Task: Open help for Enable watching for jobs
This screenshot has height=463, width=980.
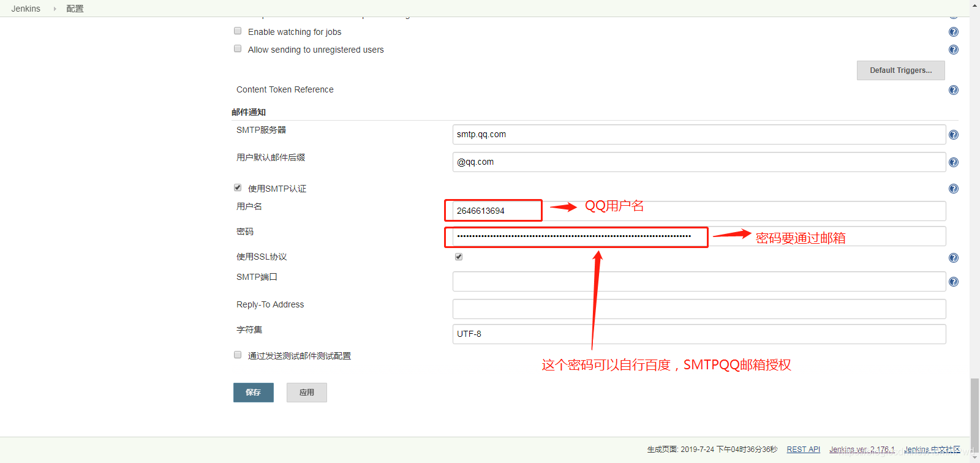Action: pos(954,32)
